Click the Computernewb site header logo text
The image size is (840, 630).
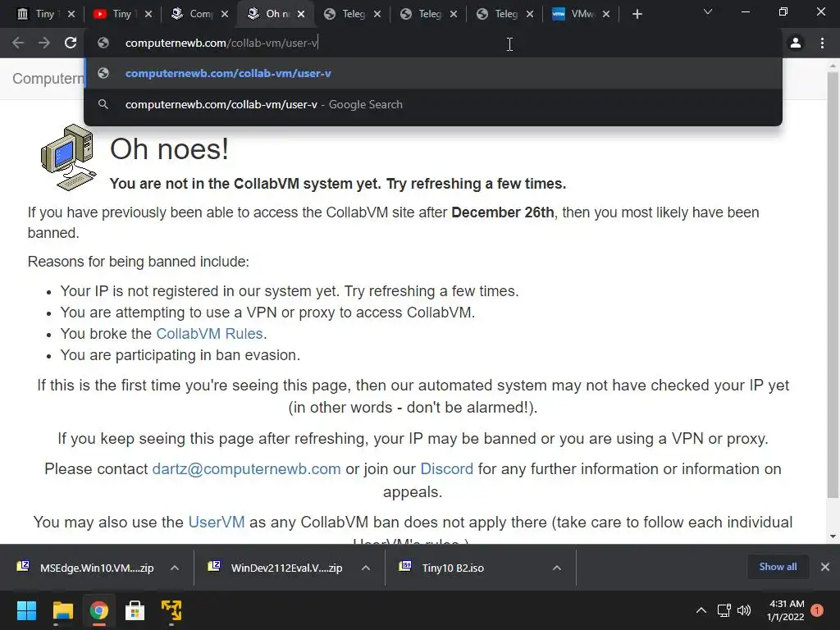click(x=48, y=79)
